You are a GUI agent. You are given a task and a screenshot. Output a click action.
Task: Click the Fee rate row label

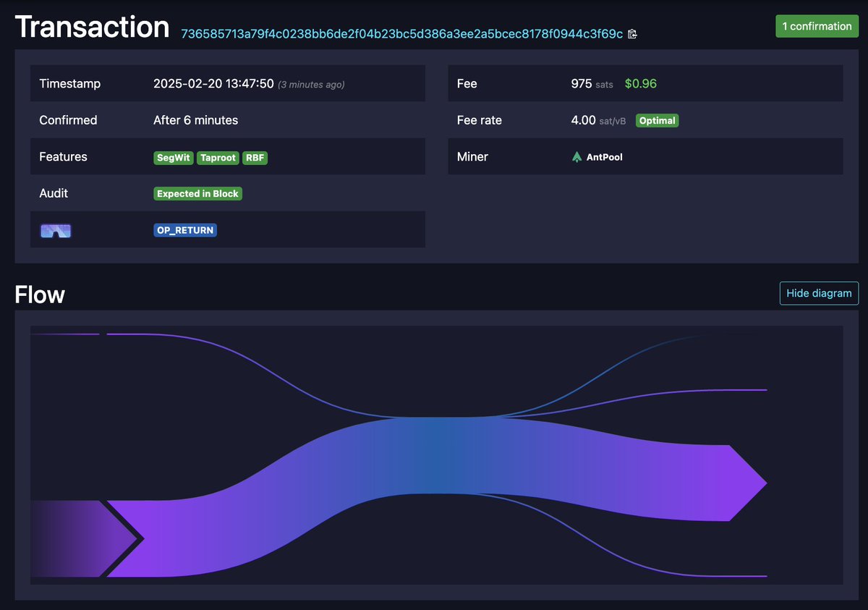480,120
